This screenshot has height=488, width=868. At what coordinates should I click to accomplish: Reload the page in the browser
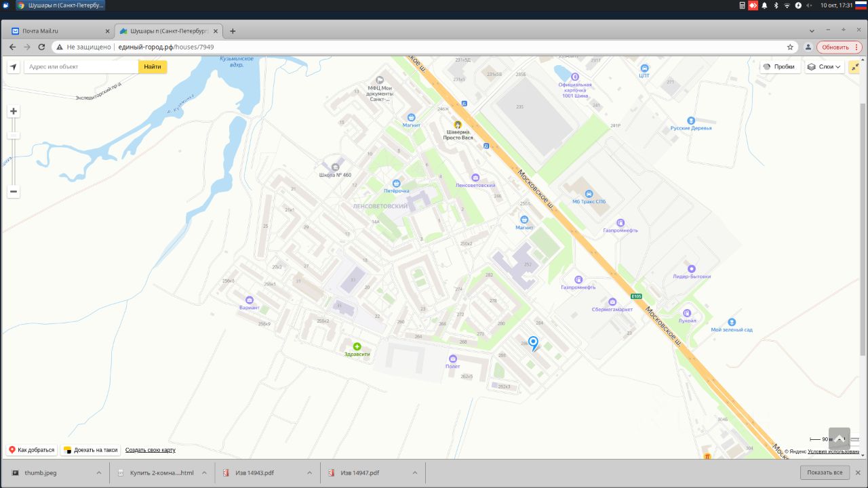click(41, 47)
